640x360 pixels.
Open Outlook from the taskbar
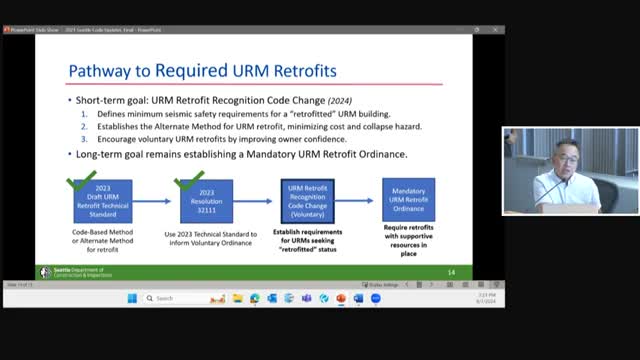point(272,298)
